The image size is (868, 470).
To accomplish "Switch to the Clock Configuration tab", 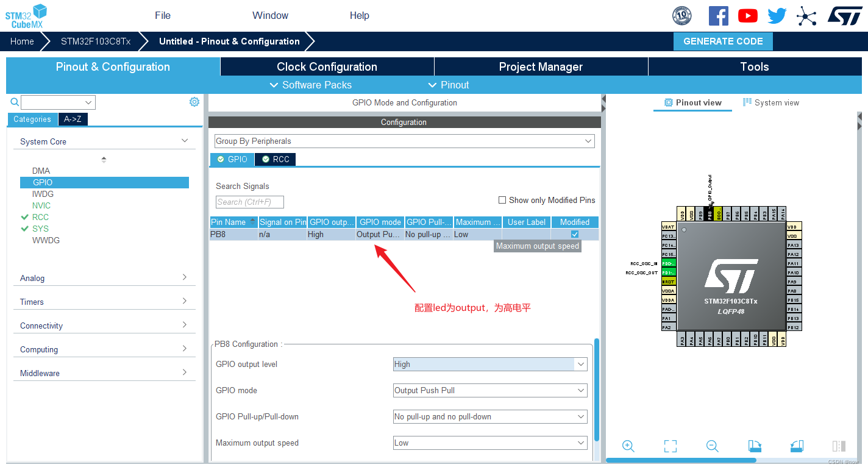I will pos(327,66).
